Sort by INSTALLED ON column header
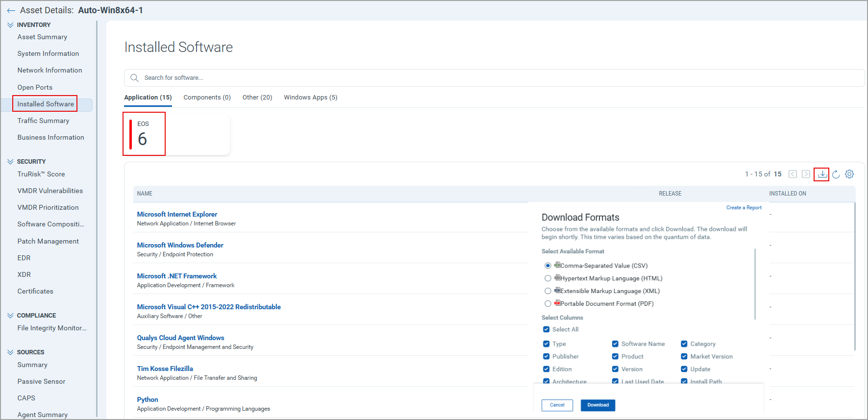The image size is (868, 420). [788, 194]
